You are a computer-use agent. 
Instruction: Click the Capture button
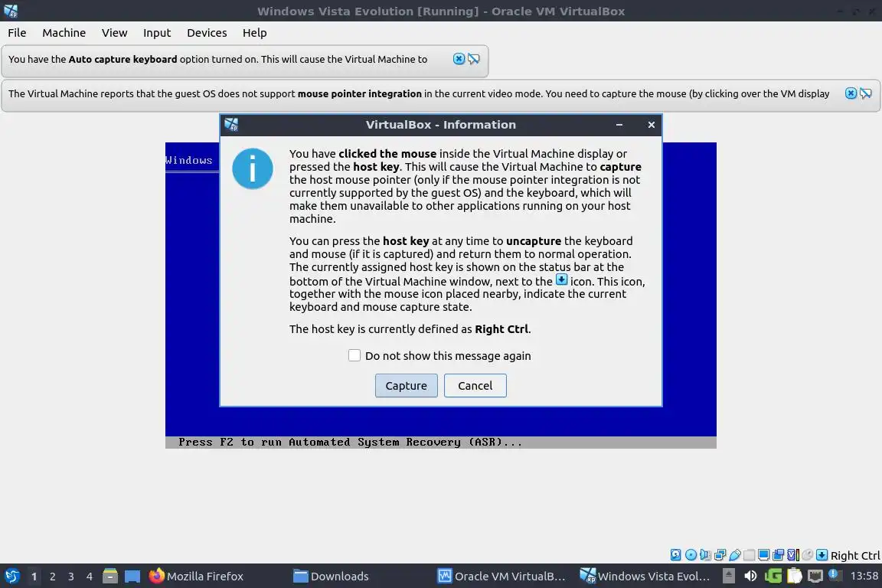coord(406,385)
